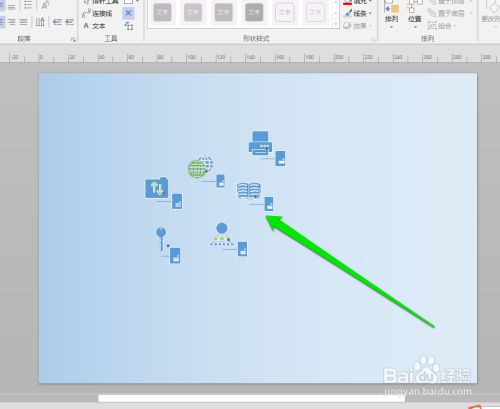
Task: Toggle bulleted list formatting
Action: point(28,5)
